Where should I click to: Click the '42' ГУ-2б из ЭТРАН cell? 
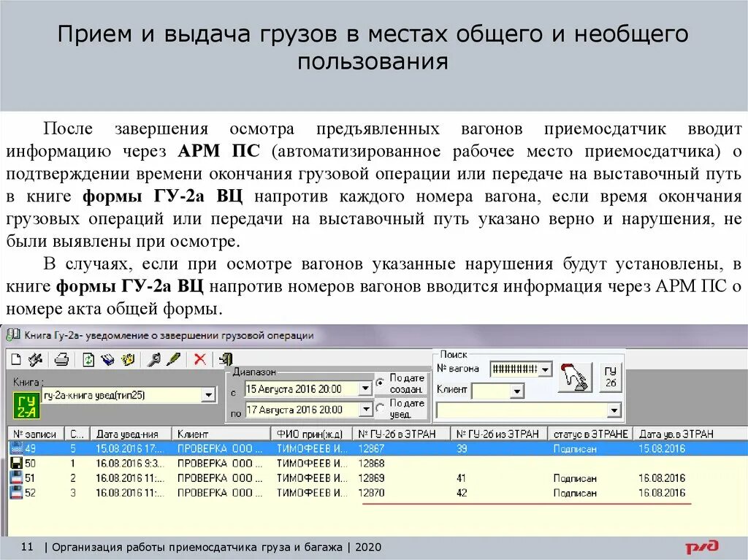[462, 493]
